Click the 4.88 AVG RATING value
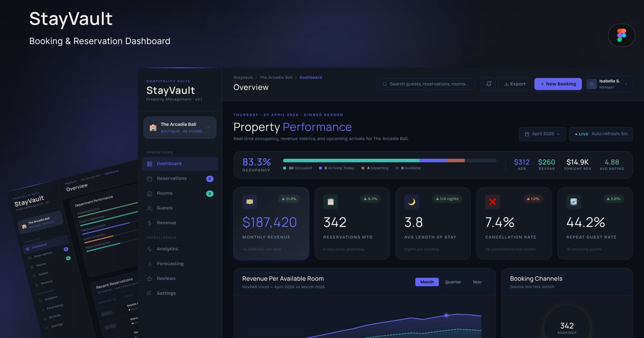 pyautogui.click(x=612, y=162)
